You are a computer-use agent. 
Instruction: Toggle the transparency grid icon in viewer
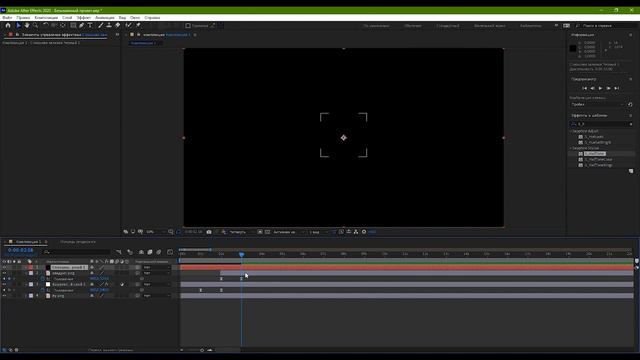(267, 232)
